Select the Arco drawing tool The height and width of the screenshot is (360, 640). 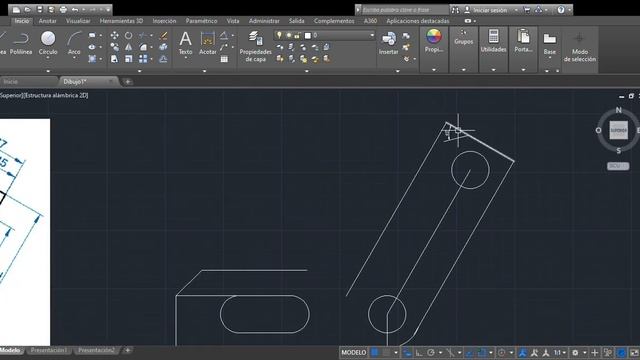click(x=74, y=44)
